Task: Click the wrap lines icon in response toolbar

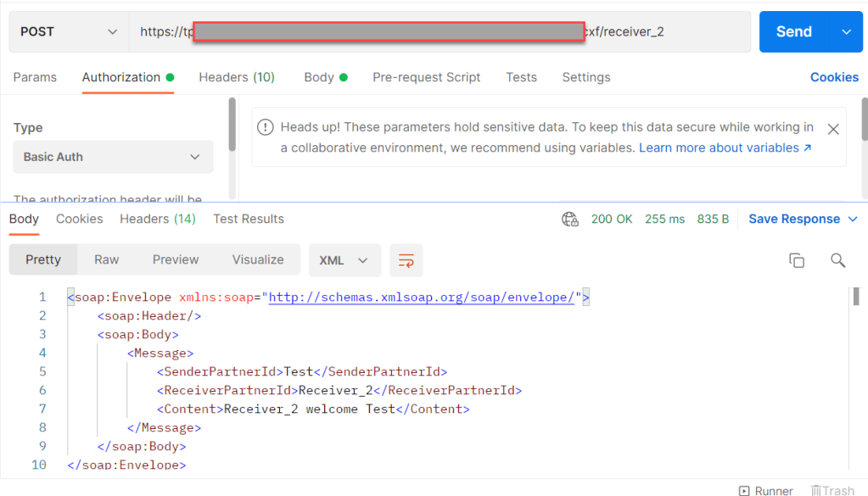Action: (x=406, y=260)
